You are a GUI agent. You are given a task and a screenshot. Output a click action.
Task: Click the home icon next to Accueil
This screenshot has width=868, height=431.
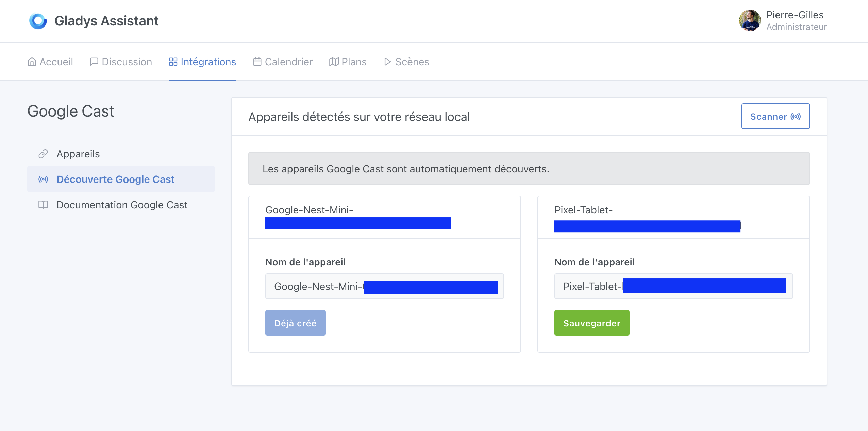[x=32, y=62]
